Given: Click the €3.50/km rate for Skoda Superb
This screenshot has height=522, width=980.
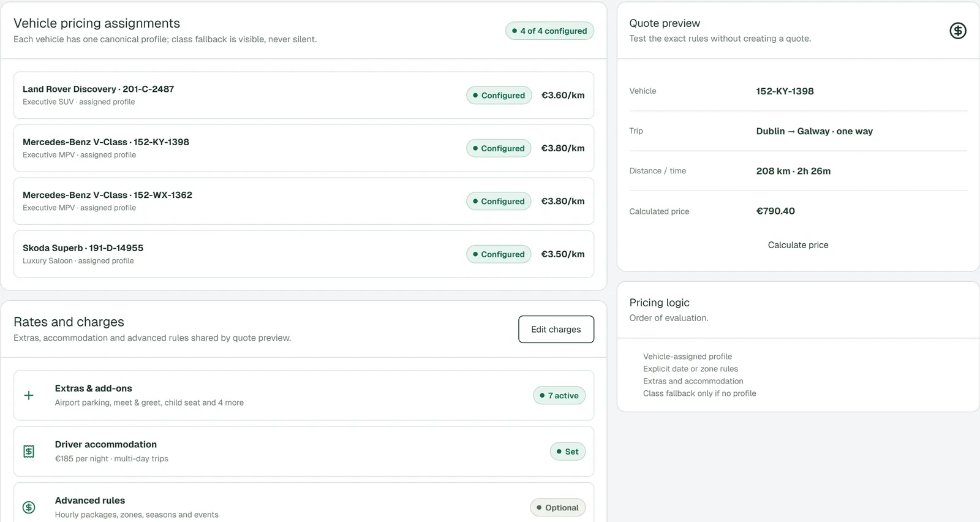Looking at the screenshot, I should (563, 254).
